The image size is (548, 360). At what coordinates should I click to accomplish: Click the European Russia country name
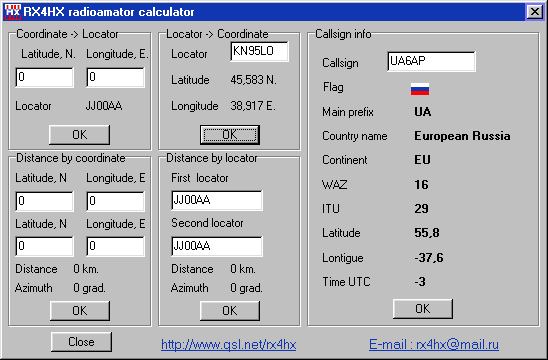(x=462, y=136)
